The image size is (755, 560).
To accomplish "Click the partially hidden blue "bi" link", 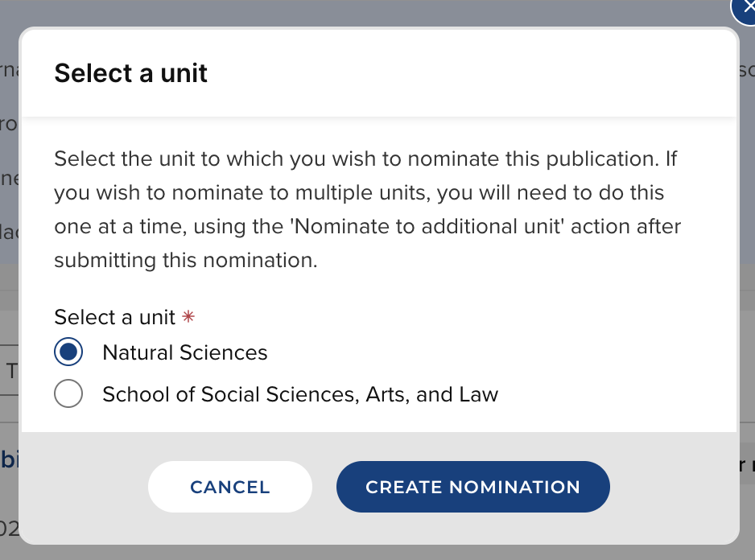I will click(9, 461).
